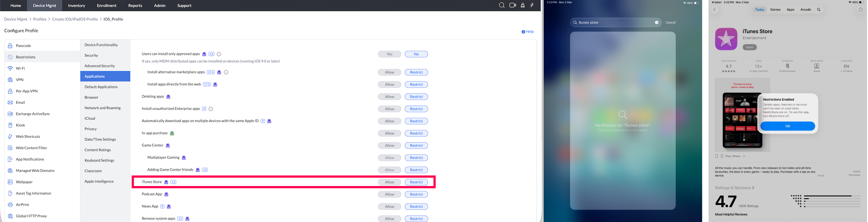Click the Help info icon
The width and height of the screenshot is (868, 222).
523,32
